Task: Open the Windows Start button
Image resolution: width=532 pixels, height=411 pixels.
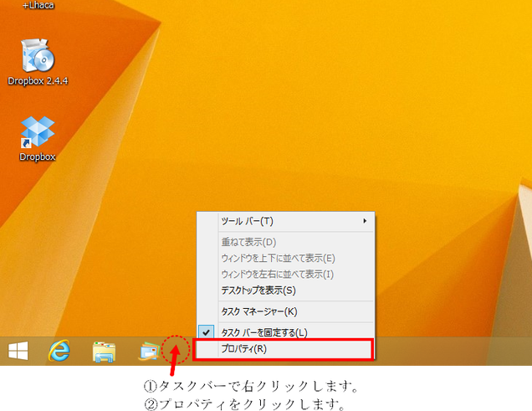Action: 18,351
